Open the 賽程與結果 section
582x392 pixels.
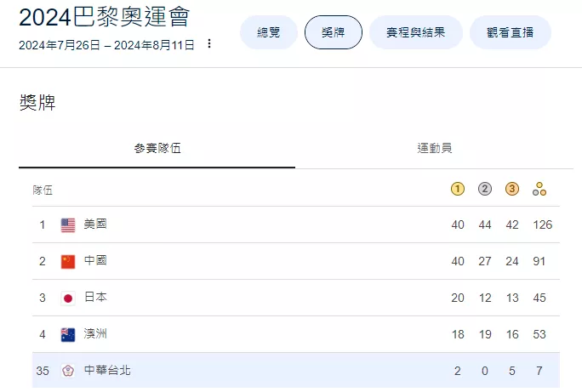point(415,32)
